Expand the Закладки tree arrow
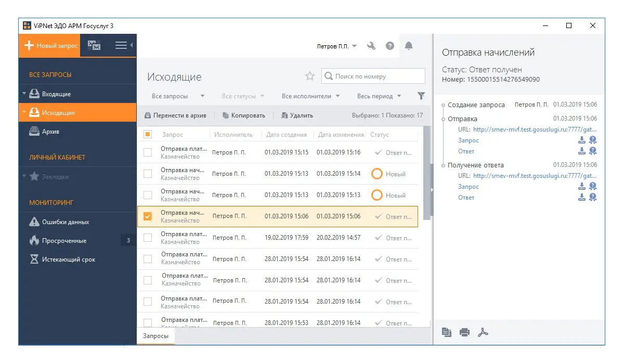The height and width of the screenshot is (364, 624). tap(24, 177)
